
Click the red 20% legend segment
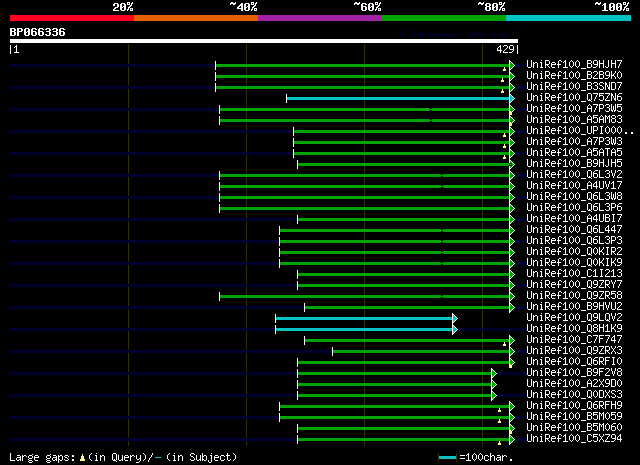pyautogui.click(x=72, y=18)
